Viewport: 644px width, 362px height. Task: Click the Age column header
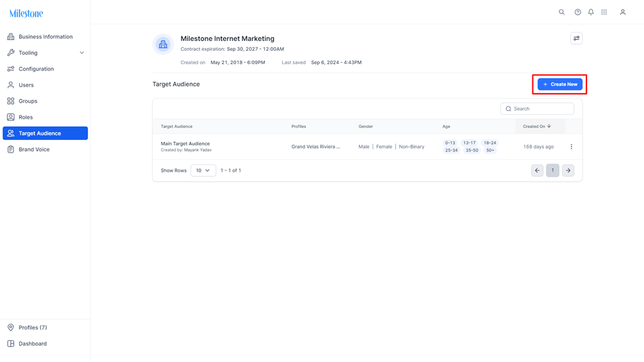coord(446,127)
